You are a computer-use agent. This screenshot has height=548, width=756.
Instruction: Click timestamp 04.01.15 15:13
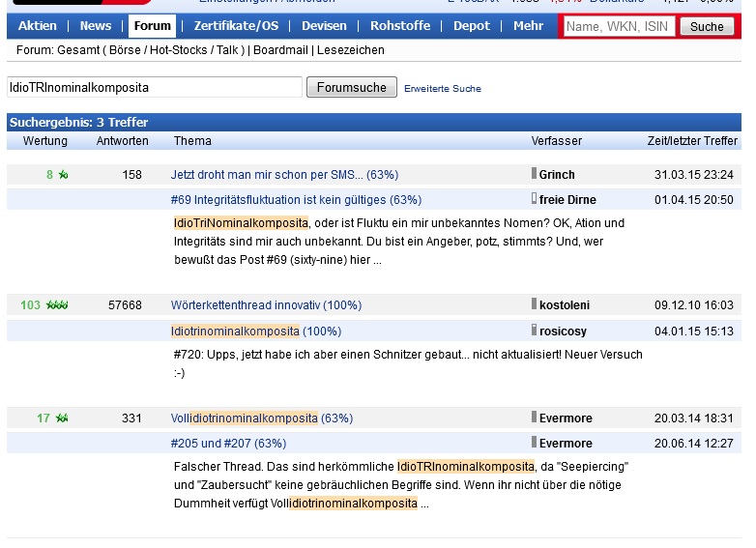(x=694, y=332)
